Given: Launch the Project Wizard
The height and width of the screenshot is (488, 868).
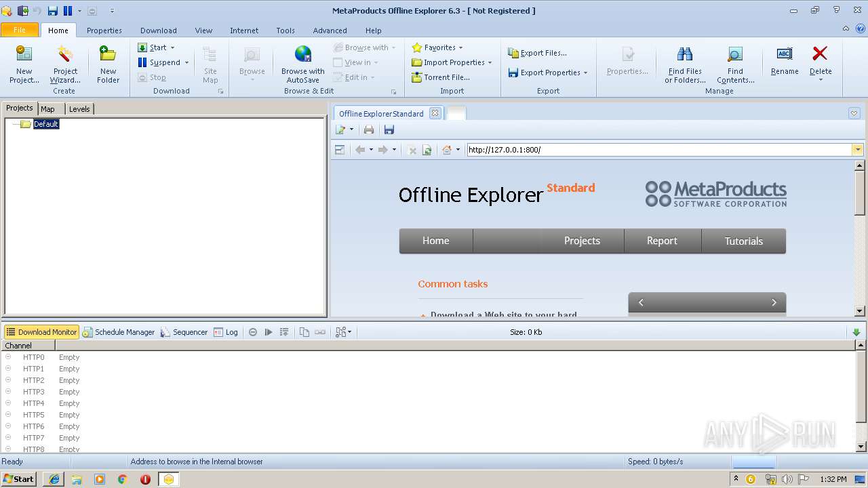Looking at the screenshot, I should point(65,64).
